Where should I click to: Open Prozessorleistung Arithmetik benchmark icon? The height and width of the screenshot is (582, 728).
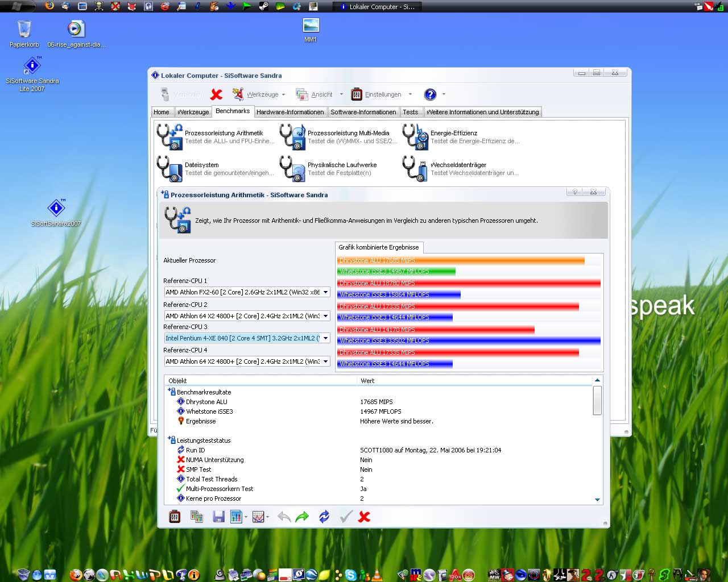point(169,136)
